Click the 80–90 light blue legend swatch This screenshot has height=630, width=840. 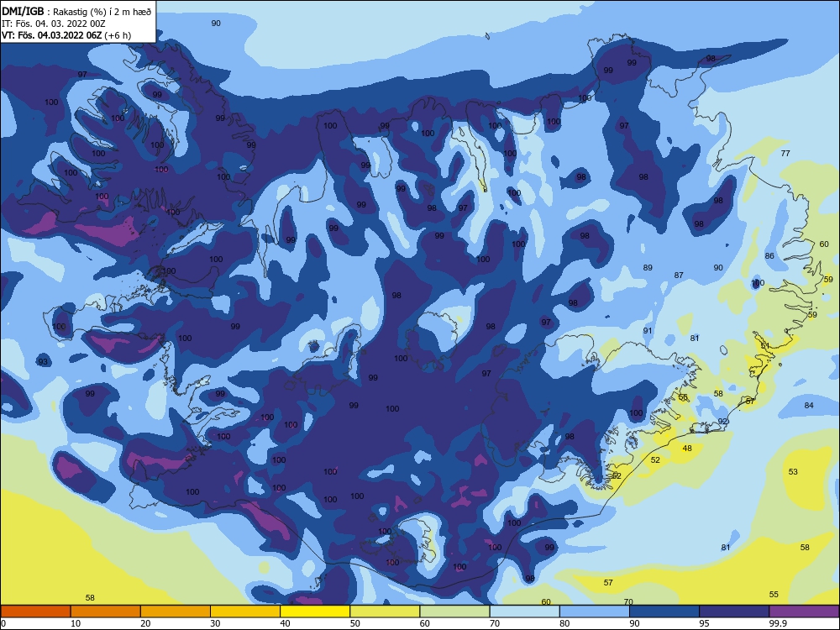(x=595, y=612)
